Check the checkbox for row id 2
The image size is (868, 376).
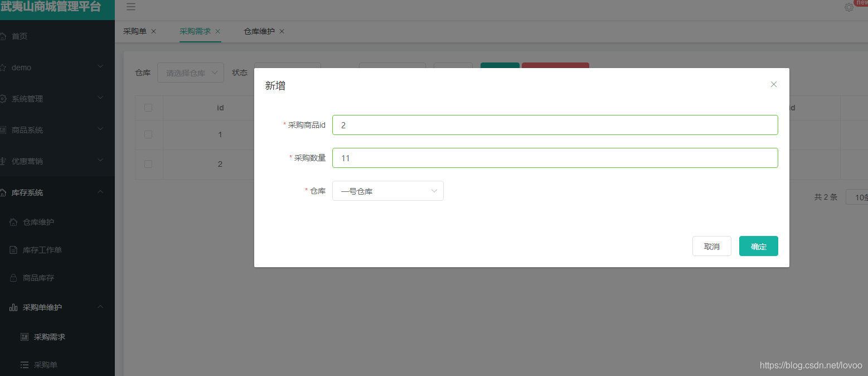(148, 164)
